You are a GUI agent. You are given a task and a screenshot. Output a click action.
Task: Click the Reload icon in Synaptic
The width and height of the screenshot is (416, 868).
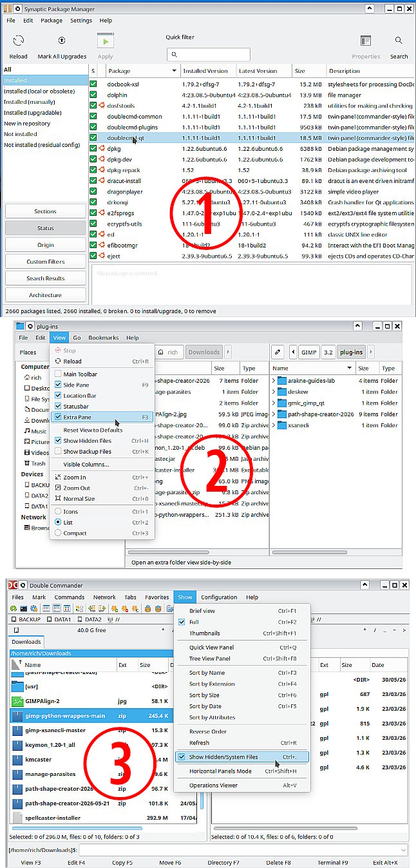click(x=18, y=41)
